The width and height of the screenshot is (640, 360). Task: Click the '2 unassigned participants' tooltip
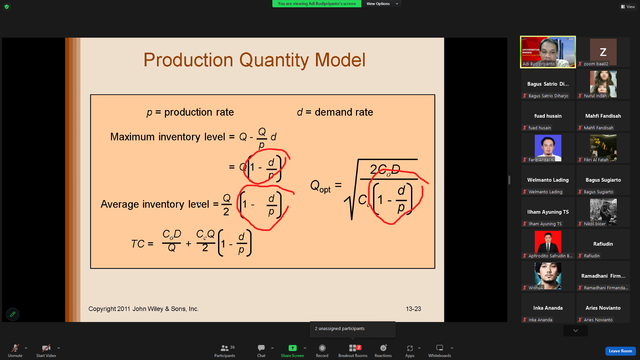click(x=353, y=329)
